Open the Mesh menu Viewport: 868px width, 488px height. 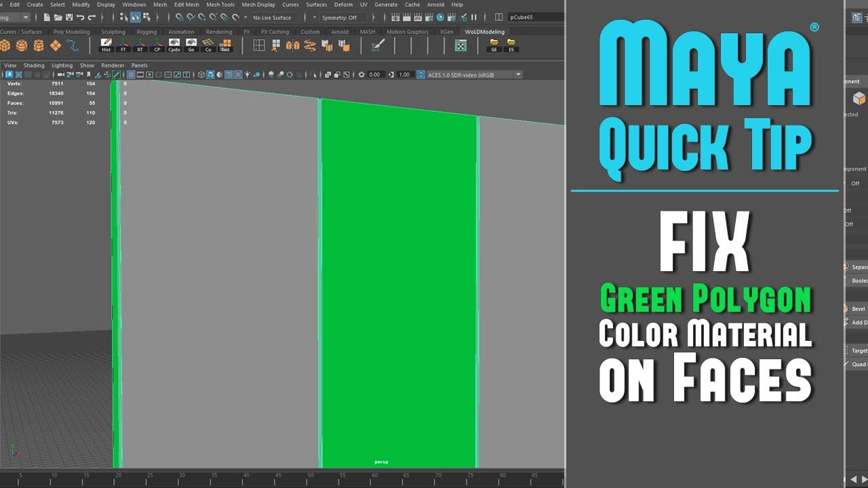[x=160, y=5]
